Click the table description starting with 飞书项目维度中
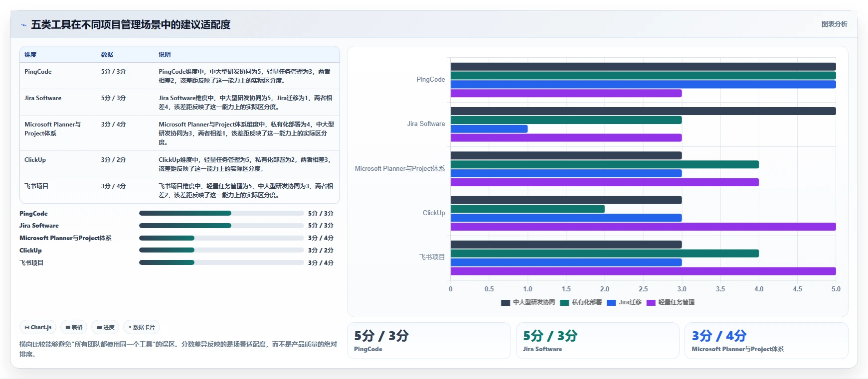 point(246,191)
